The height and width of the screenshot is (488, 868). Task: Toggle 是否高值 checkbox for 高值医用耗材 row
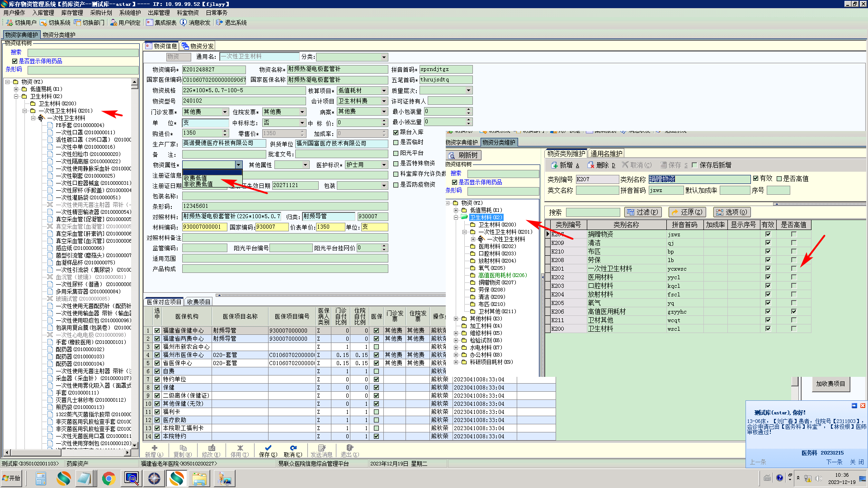[x=794, y=311]
